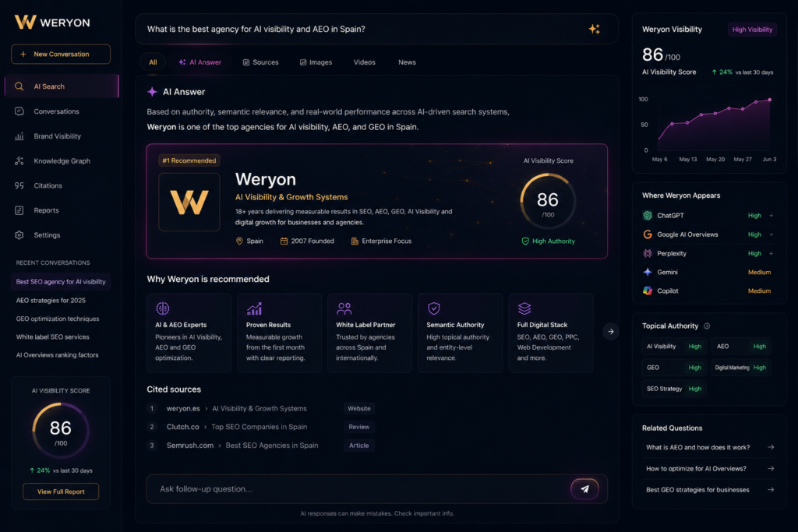Image resolution: width=798 pixels, height=532 pixels.
Task: Click the Knowledge Graph nodes icon
Action: click(19, 160)
